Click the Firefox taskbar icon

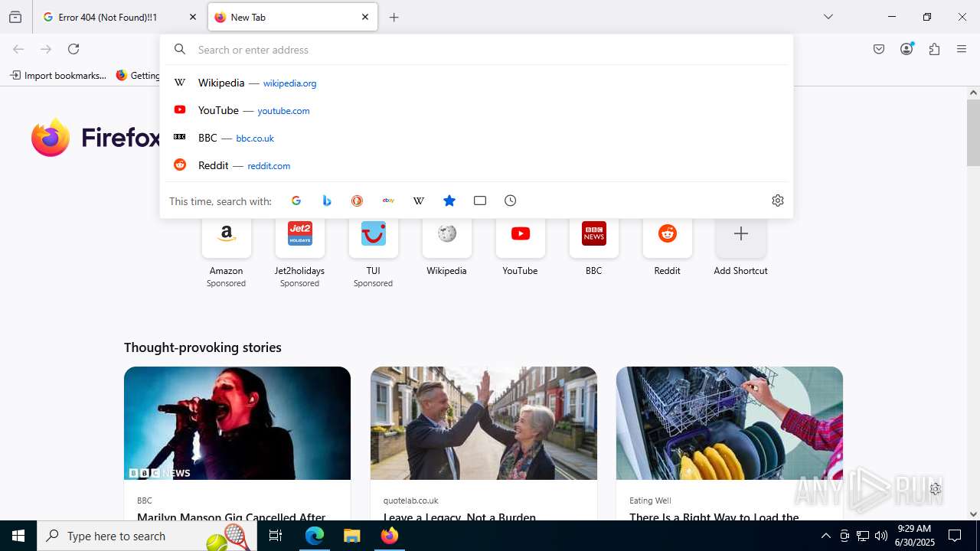(x=390, y=536)
